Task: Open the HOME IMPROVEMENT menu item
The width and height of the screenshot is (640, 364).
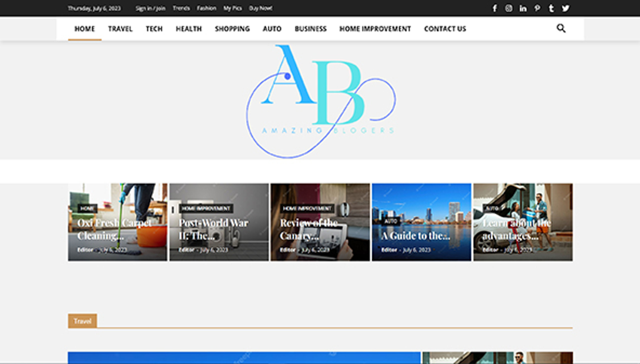Action: (375, 29)
